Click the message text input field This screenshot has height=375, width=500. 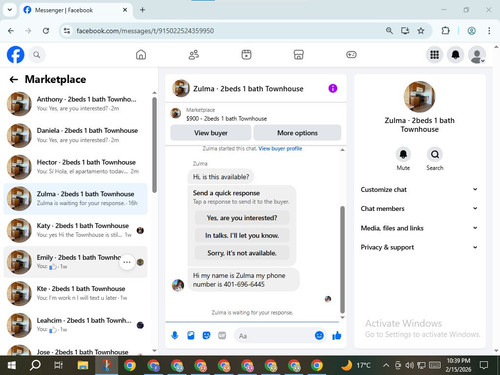274,336
